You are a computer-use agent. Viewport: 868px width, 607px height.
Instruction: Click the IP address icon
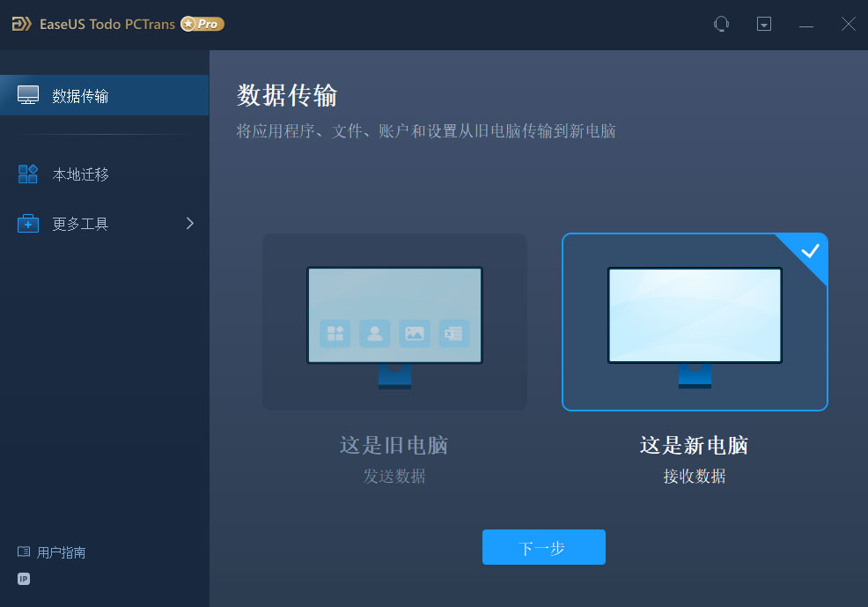point(23,579)
